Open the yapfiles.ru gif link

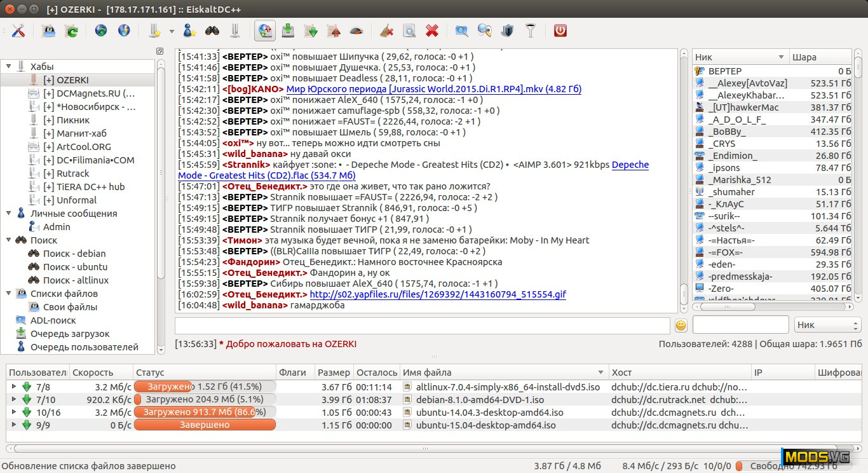pos(437,294)
